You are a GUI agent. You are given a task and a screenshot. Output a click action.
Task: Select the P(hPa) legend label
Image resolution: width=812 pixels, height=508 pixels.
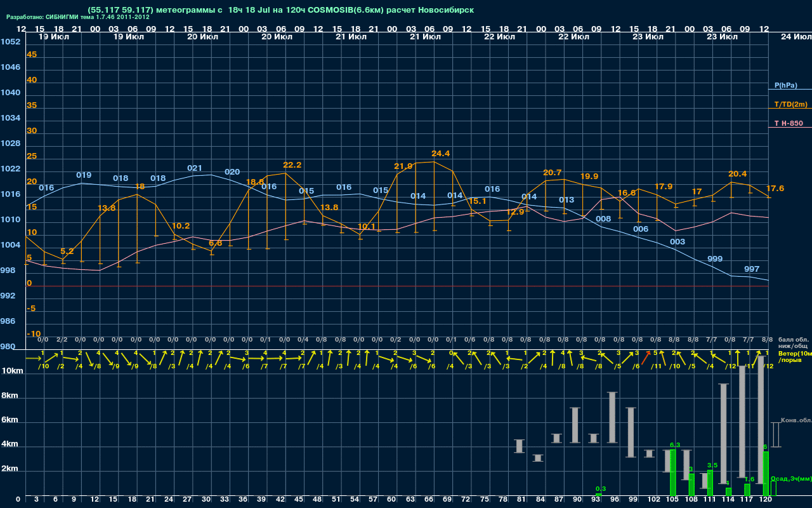pos(786,85)
